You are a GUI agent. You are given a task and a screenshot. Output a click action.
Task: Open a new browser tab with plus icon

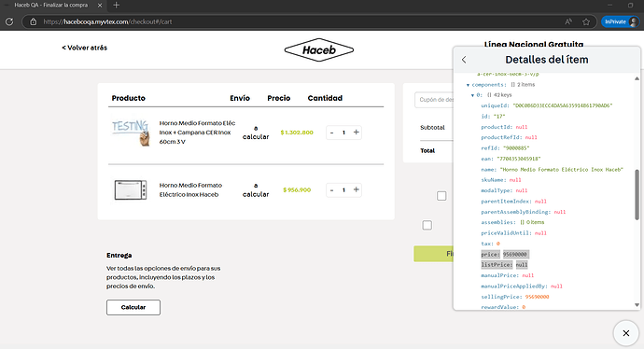117,6
